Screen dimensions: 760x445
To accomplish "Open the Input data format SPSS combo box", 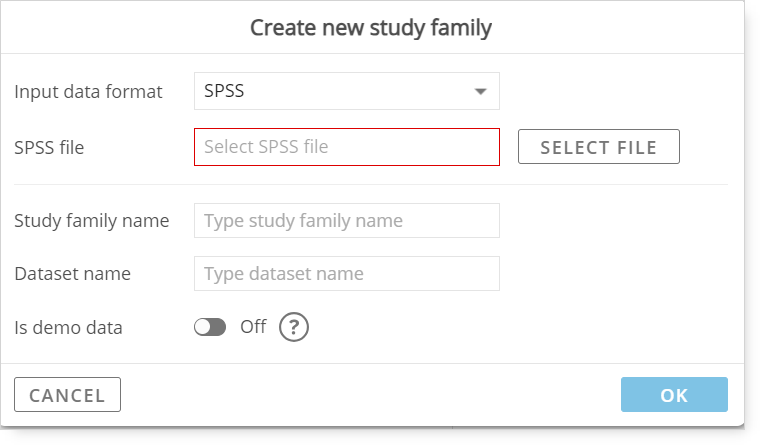I will click(347, 91).
